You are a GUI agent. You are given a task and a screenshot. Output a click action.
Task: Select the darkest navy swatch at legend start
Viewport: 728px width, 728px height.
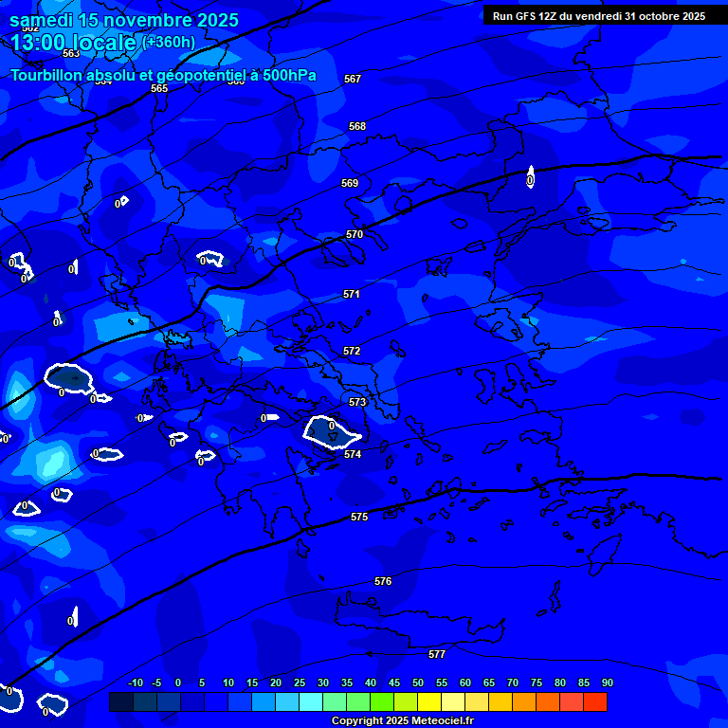[x=121, y=702]
